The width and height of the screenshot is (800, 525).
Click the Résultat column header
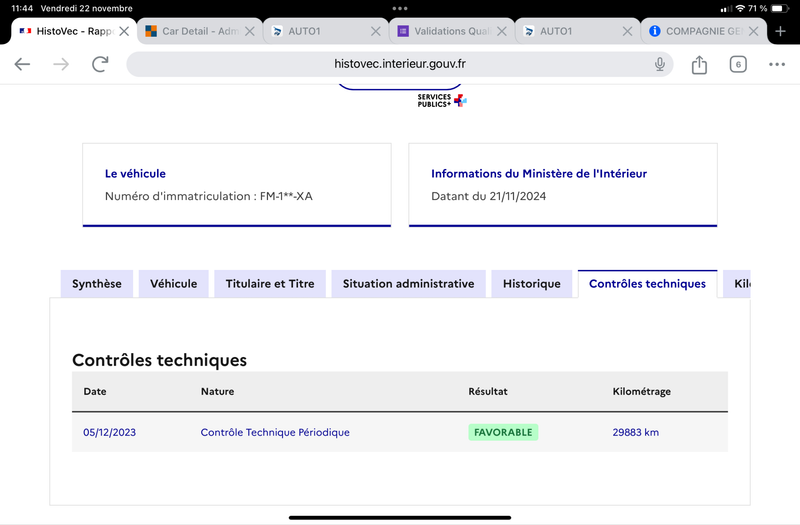(488, 391)
